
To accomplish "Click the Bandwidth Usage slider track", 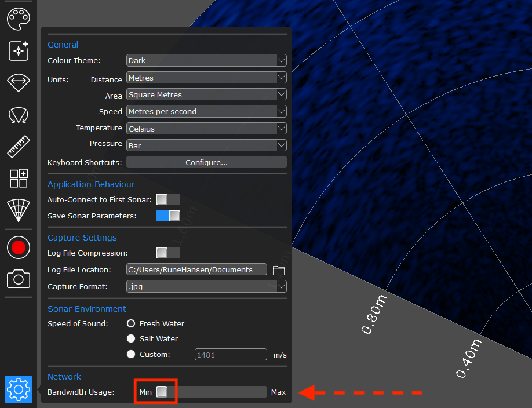I will [212, 392].
